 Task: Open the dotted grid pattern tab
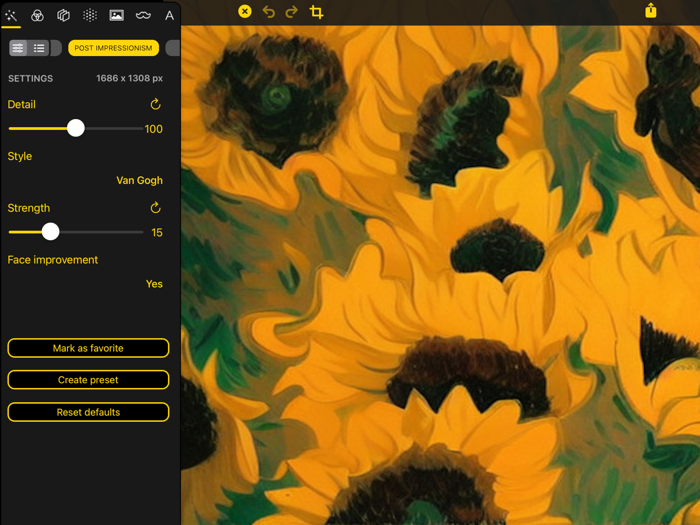click(x=90, y=16)
